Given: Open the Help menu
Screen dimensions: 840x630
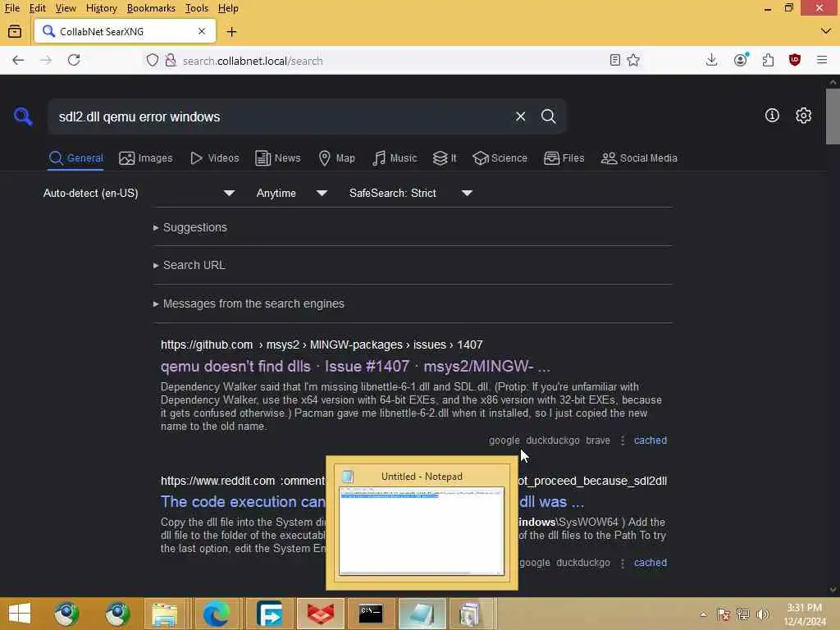Looking at the screenshot, I should click(x=228, y=8).
